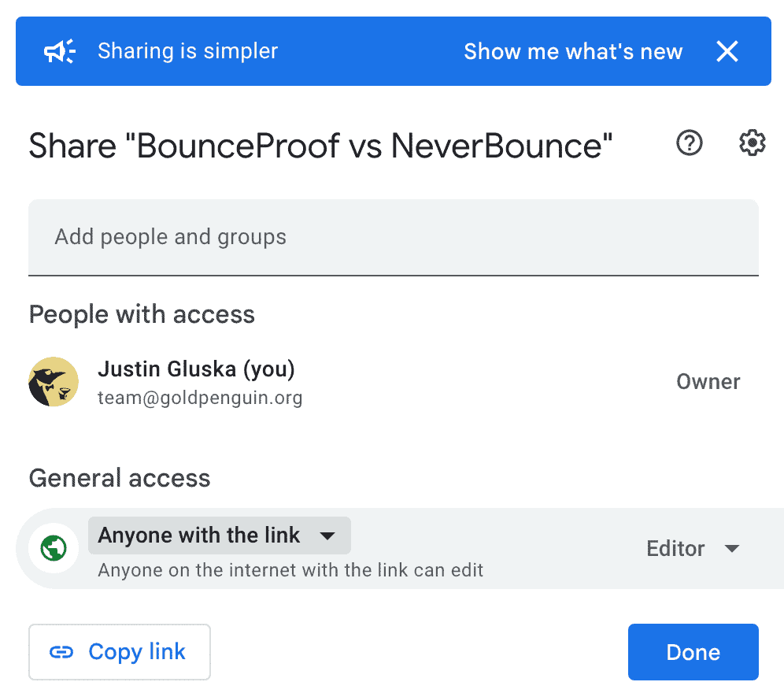Dismiss the Sharing is simpler banner
Screen dimensions: 784x693
[x=727, y=51]
